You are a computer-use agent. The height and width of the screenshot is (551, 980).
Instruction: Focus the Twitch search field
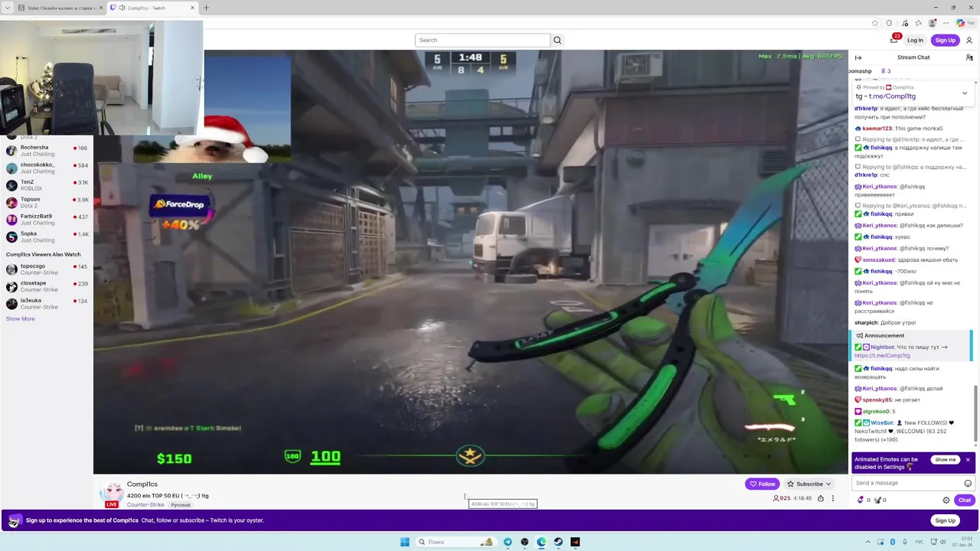(x=482, y=40)
